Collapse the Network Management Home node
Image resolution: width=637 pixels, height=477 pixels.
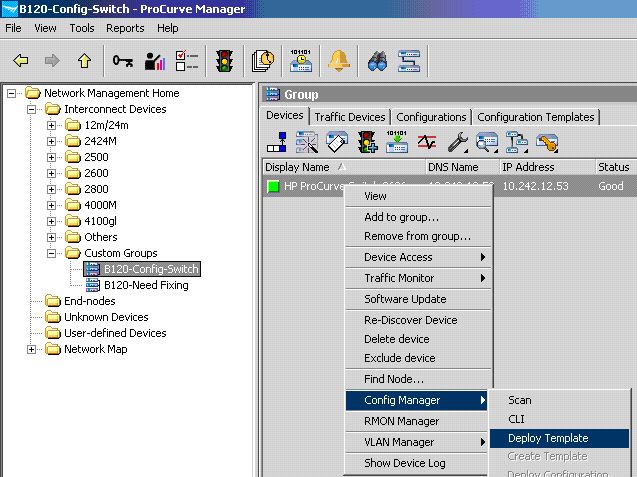click(11, 93)
